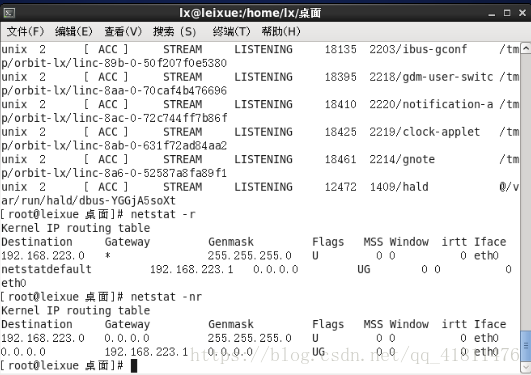Click '2220/notification-a' process entry
Image resolution: width=531 pixels, height=375 pixels.
point(431,104)
